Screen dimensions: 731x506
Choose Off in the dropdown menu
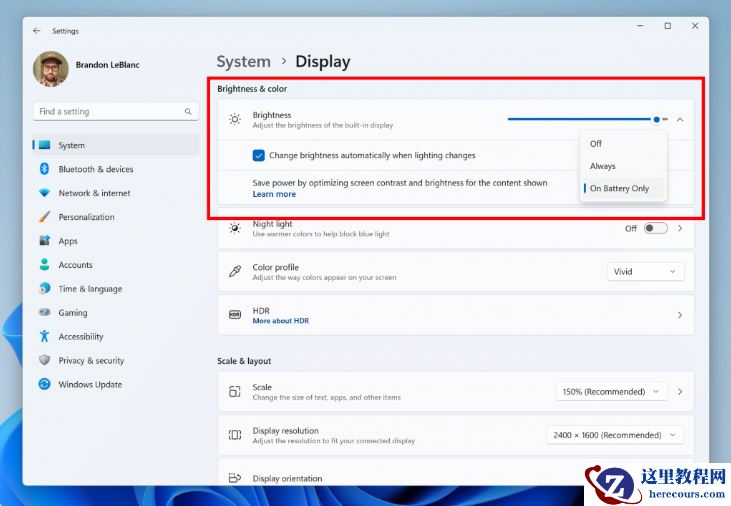[596, 144]
